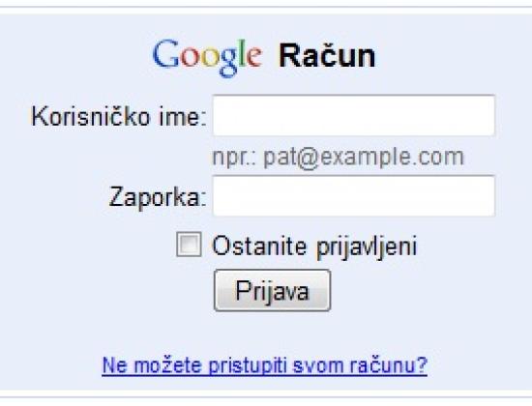Focus the Zaporka password field

(x=353, y=195)
